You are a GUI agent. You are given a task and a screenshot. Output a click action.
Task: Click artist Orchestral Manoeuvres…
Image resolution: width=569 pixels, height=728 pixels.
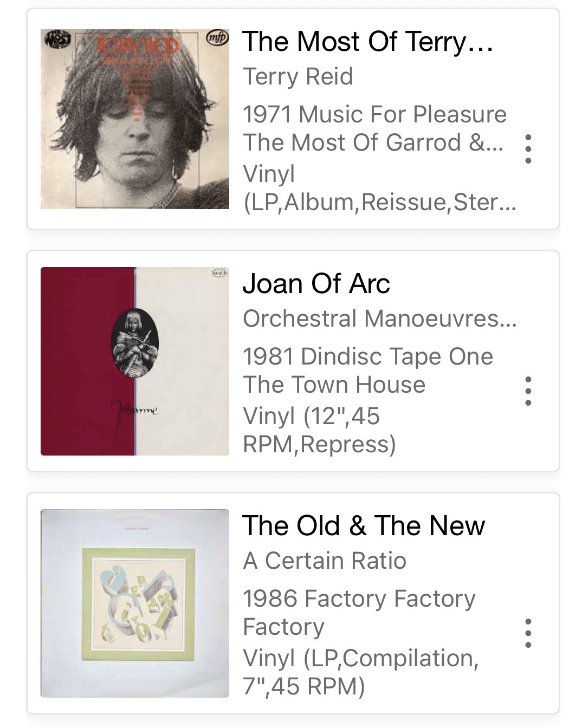pos(379,318)
